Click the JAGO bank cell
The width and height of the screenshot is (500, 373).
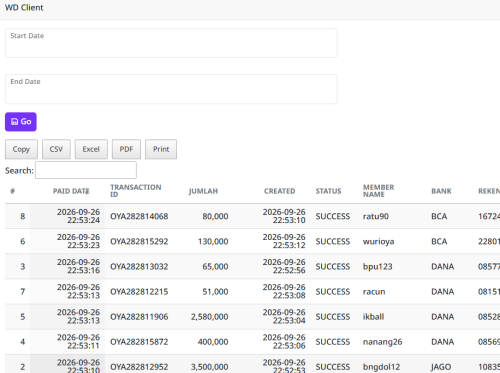tap(441, 367)
